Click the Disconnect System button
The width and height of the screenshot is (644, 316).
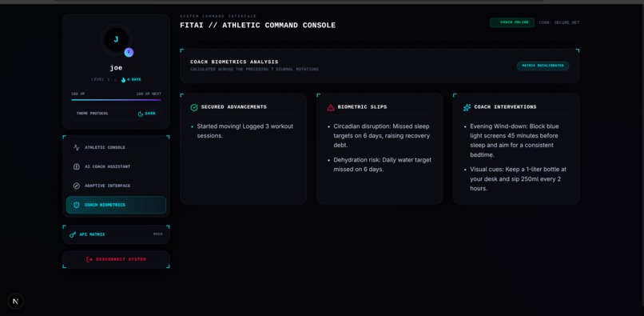pos(116,259)
